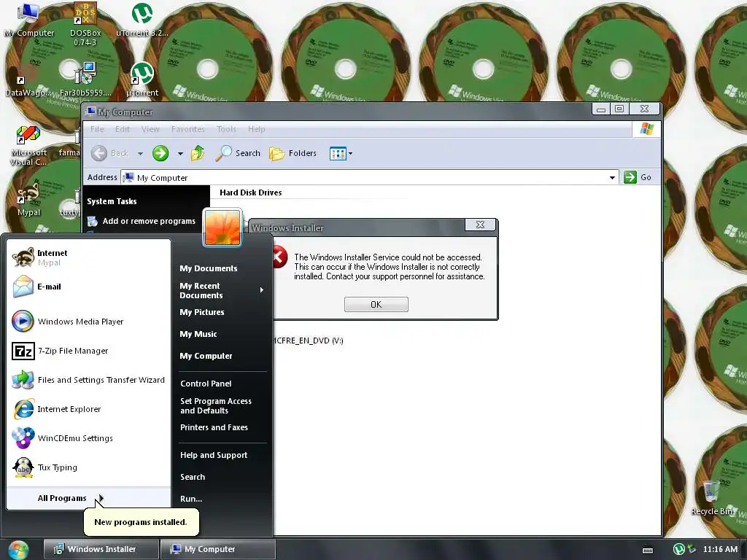Open the Address bar dropdown

click(612, 178)
